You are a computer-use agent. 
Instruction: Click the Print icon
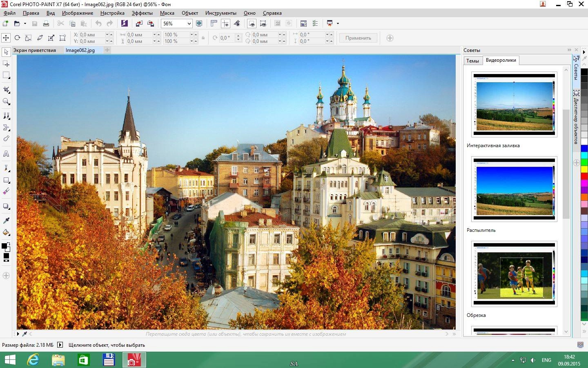coord(46,23)
